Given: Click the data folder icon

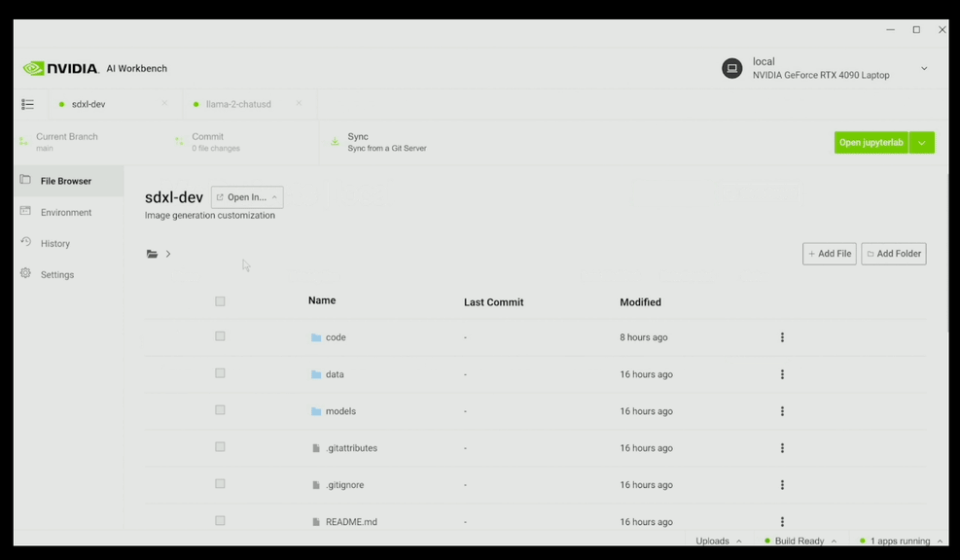Looking at the screenshot, I should (316, 374).
